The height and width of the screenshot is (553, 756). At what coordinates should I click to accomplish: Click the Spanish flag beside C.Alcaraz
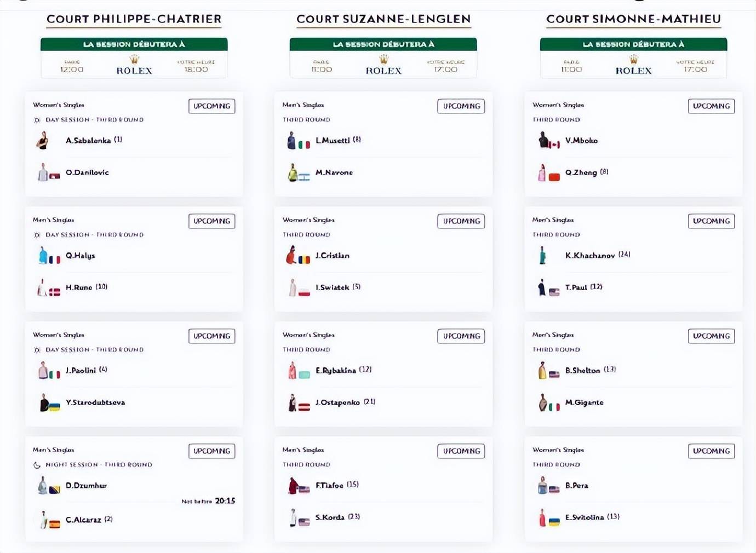tap(55, 524)
